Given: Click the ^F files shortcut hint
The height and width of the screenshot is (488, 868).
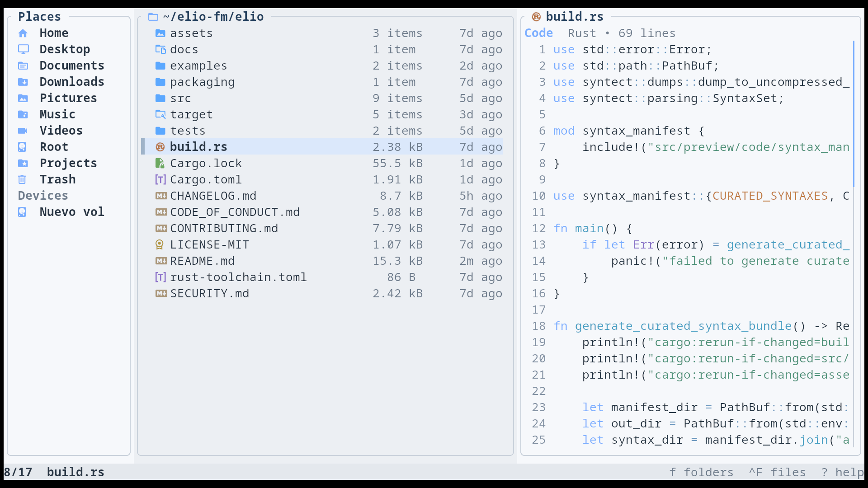Looking at the screenshot, I should pos(777,473).
